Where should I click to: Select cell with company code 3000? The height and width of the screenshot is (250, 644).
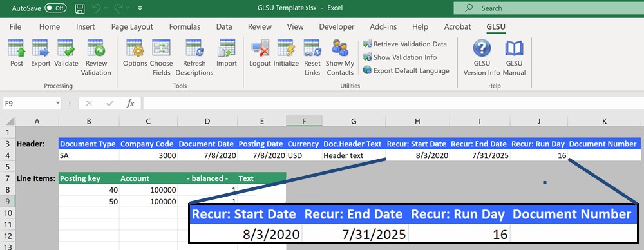[148, 155]
